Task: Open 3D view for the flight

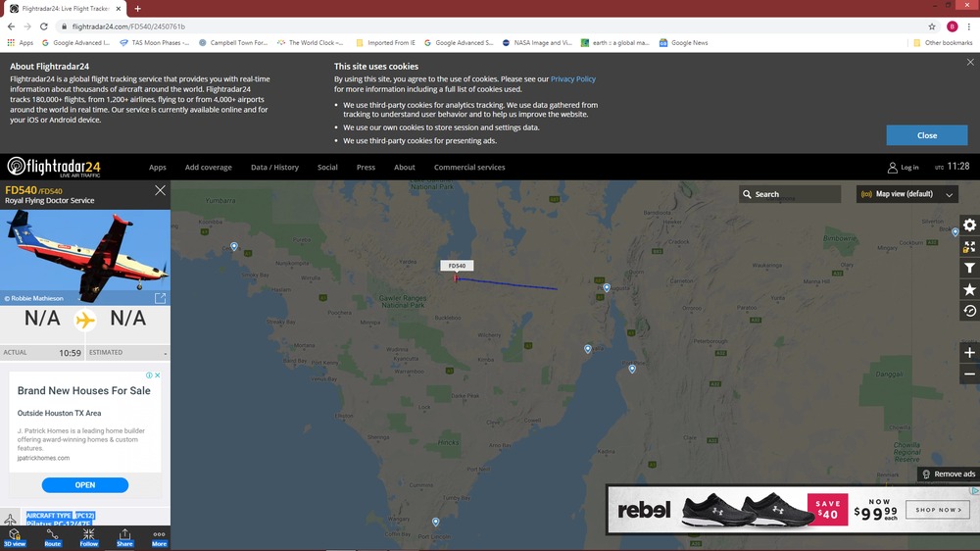Action: [x=14, y=537]
